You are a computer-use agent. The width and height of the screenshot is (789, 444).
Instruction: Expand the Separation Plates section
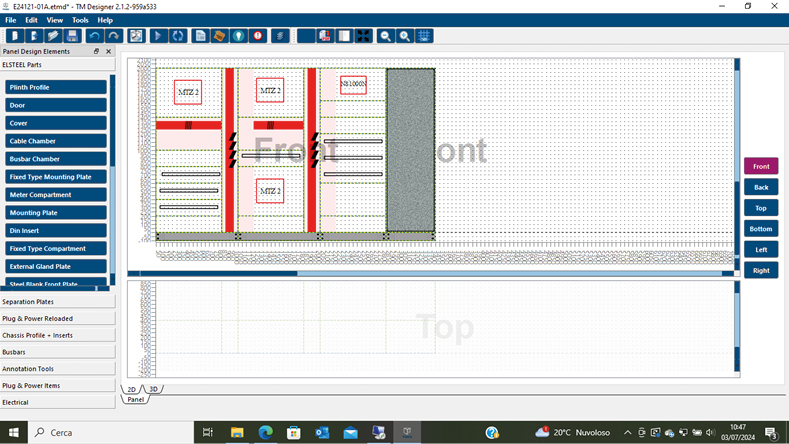coord(57,301)
